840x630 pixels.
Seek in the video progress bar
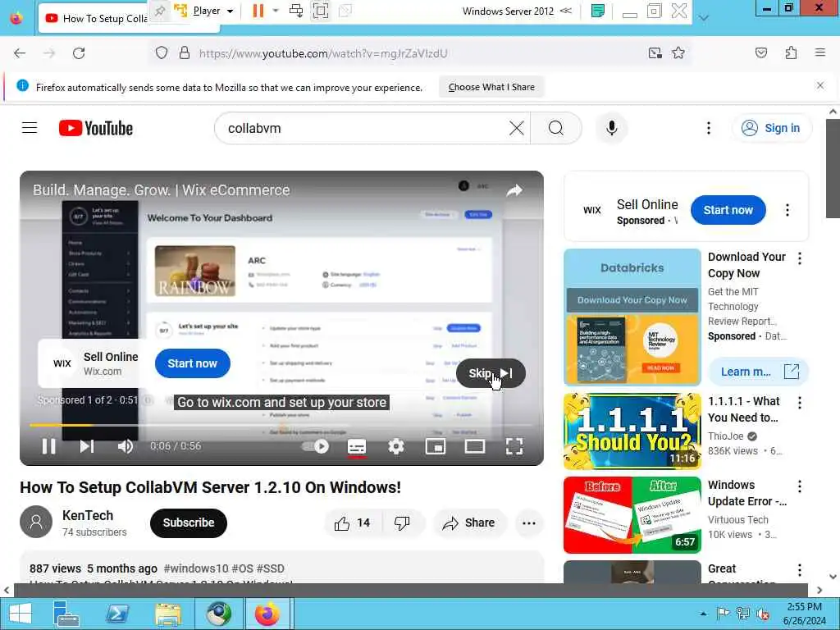point(281,425)
